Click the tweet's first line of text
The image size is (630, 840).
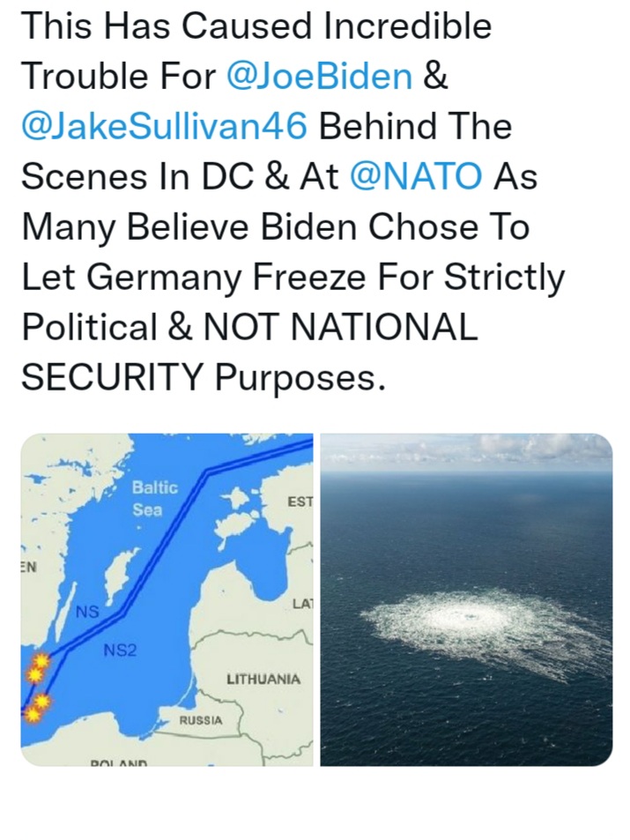click(256, 26)
